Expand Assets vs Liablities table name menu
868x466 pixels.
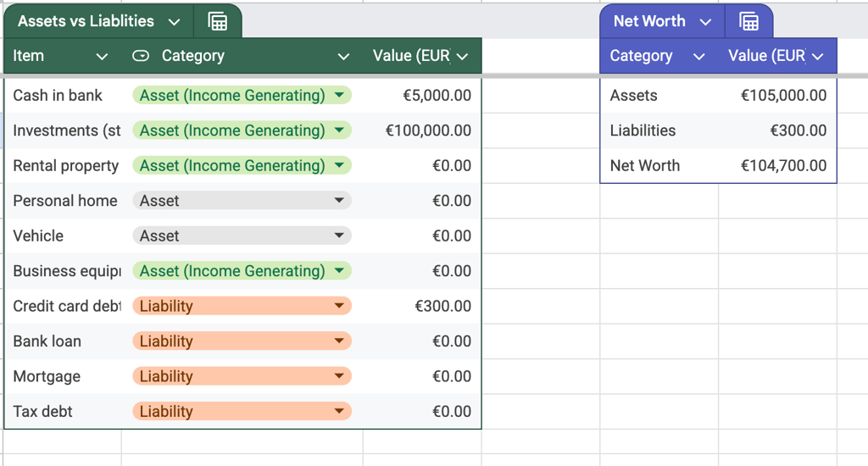(x=175, y=22)
